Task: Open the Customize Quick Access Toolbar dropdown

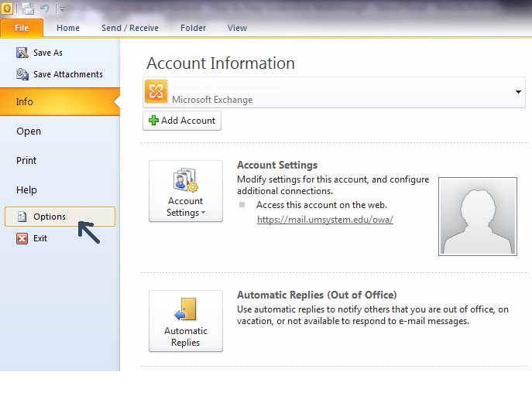Action: (x=63, y=9)
